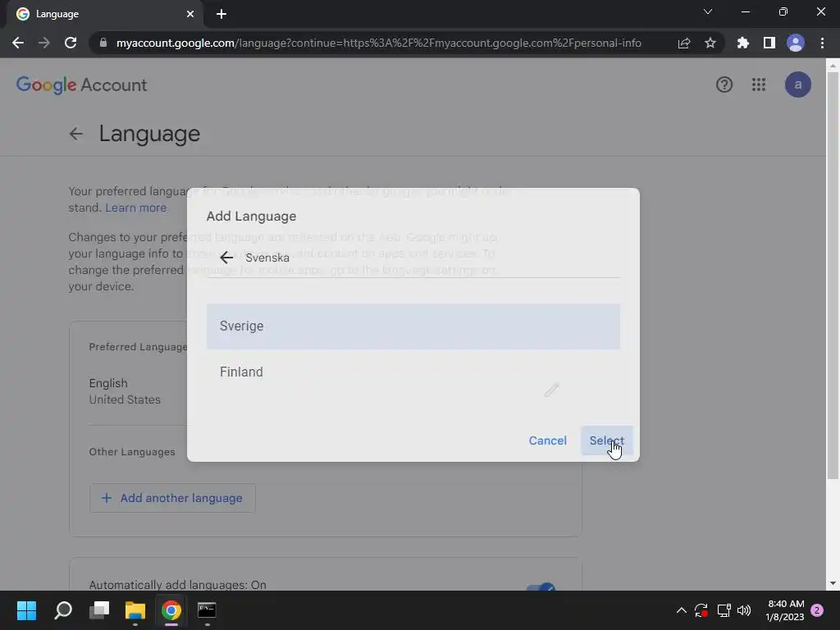Open the tab search chevron
Viewport: 840px width, 630px height.
708,11
